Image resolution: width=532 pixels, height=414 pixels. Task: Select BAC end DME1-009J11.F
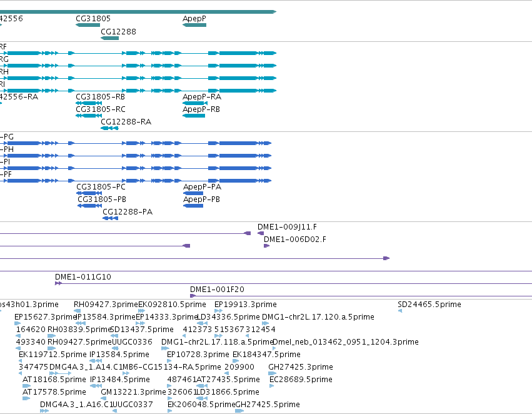[x=287, y=227]
